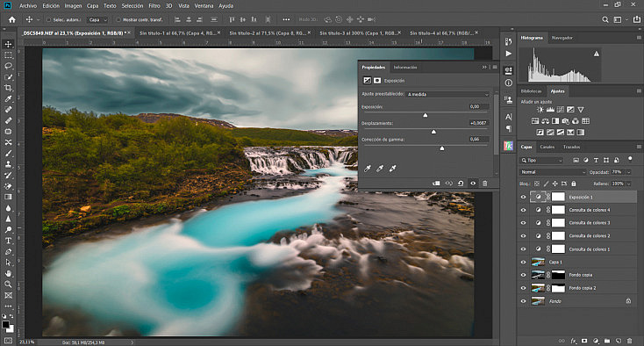Viewport: 644px width, 346px height.
Task: Go to the Home screen icon
Action: 12,19
